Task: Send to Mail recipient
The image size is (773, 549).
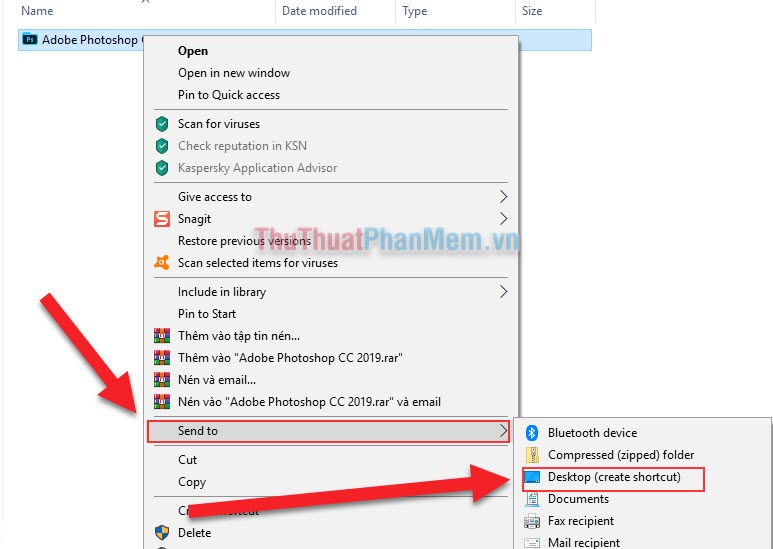Action: pyautogui.click(x=584, y=543)
